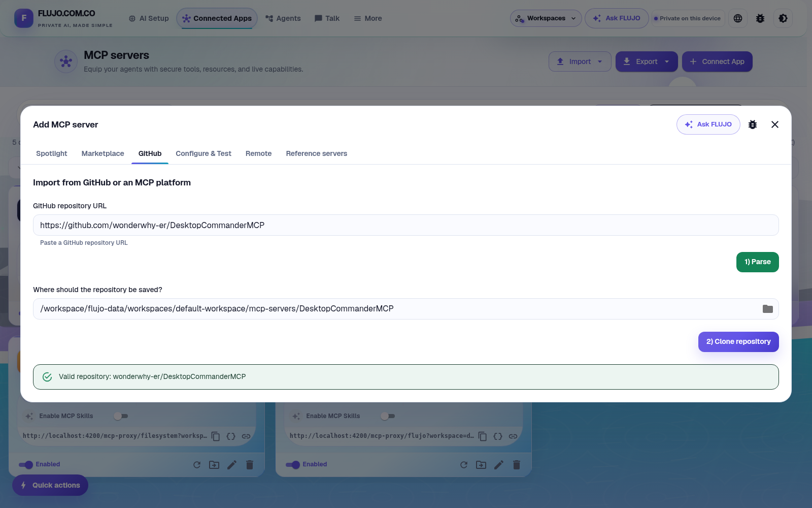Toggle theme contrast icon in header
This screenshot has width=812, height=508.
(783, 18)
